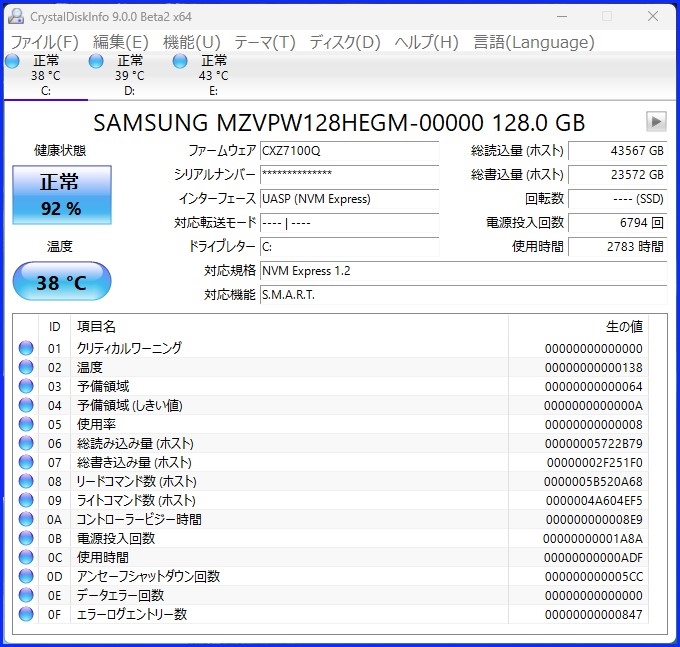Open the ファイル(F) menu

point(44,42)
